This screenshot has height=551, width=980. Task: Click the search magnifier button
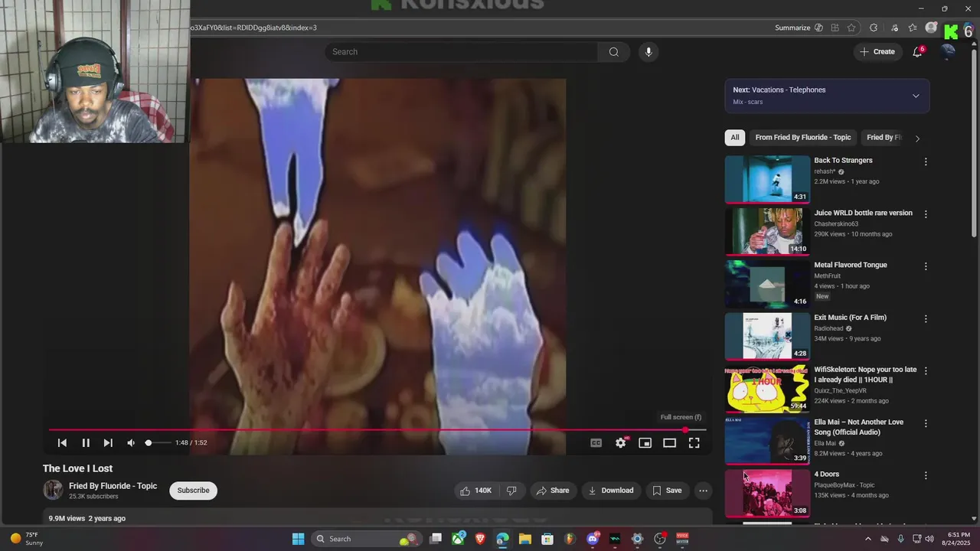click(613, 52)
